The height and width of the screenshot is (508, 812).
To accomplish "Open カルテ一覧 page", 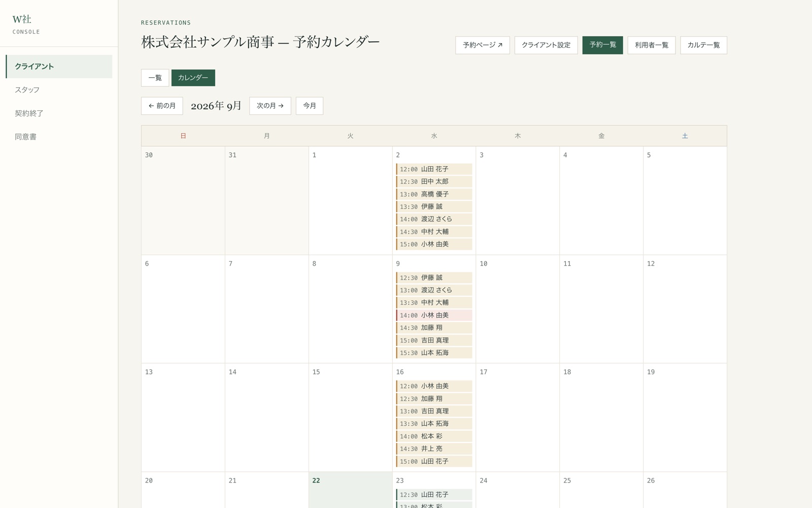I will pyautogui.click(x=703, y=45).
